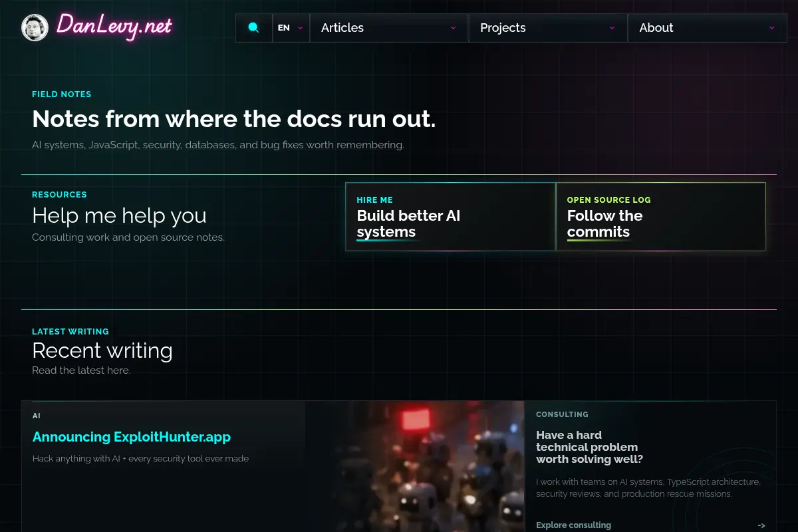Viewport: 798px width, 532px height.
Task: Open the Follow the commits card
Action: [661, 217]
